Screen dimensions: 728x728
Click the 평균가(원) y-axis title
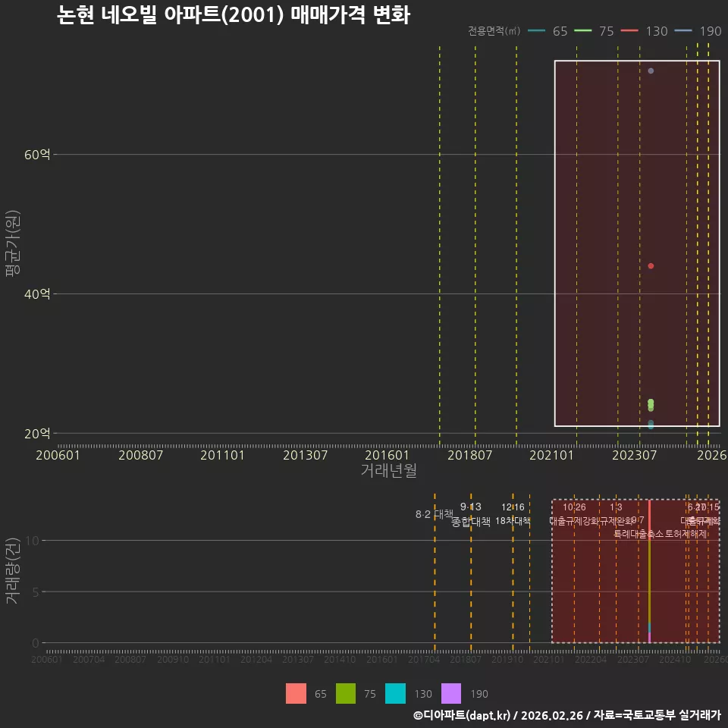point(13,243)
